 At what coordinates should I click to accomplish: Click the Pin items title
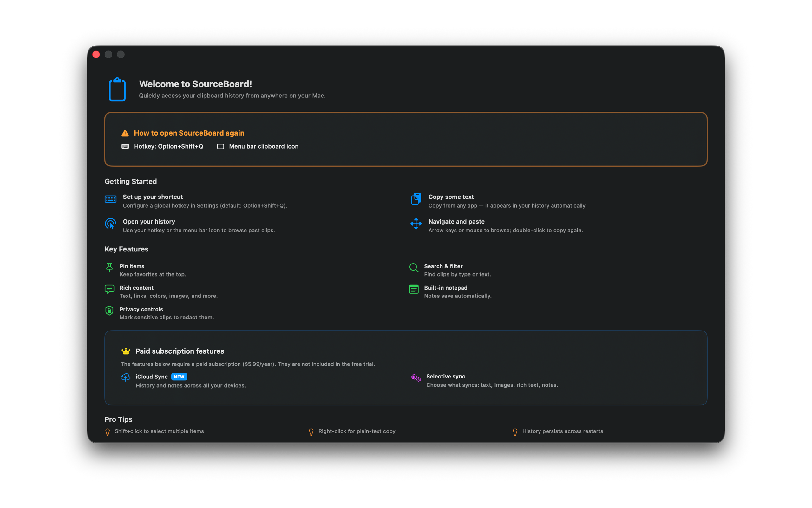click(132, 266)
